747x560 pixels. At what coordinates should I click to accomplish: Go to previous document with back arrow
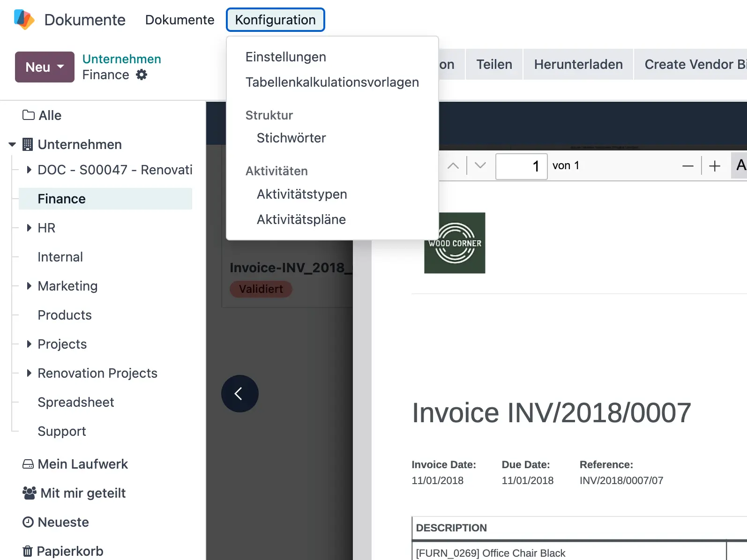tap(239, 394)
